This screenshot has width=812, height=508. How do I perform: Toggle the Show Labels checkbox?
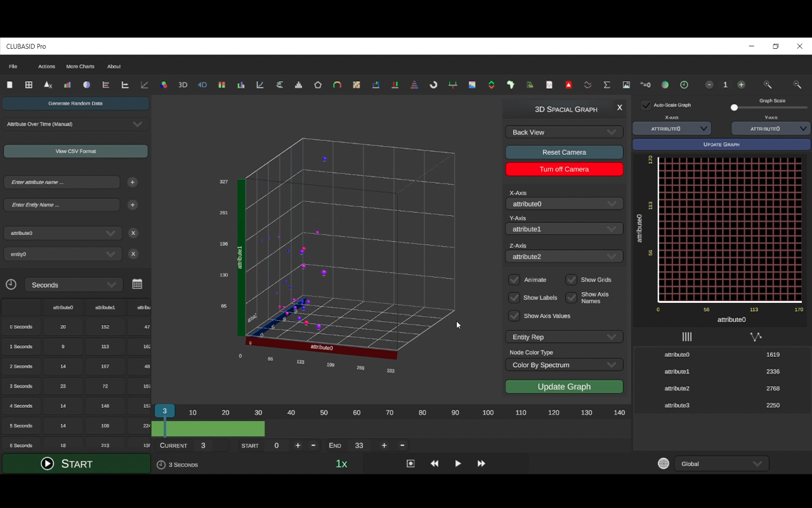(x=514, y=297)
